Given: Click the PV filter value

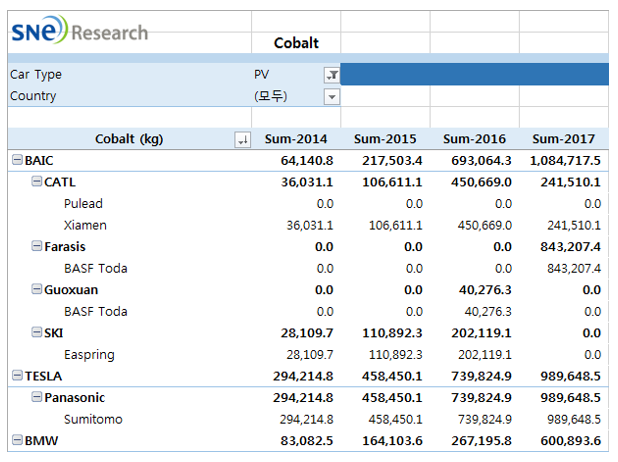Looking at the screenshot, I should coord(262,75).
